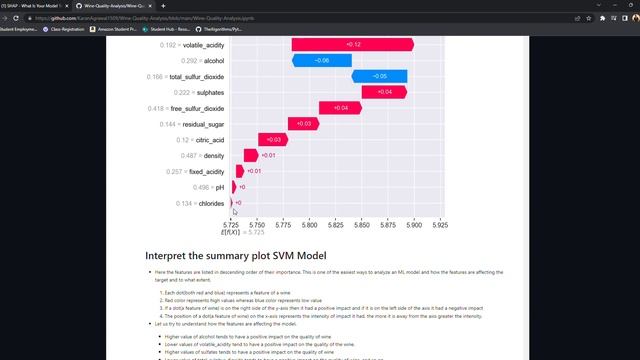This screenshot has height=360, width=640.
Task: Click the 5.900 x-axis tick label
Action: pos(414,225)
